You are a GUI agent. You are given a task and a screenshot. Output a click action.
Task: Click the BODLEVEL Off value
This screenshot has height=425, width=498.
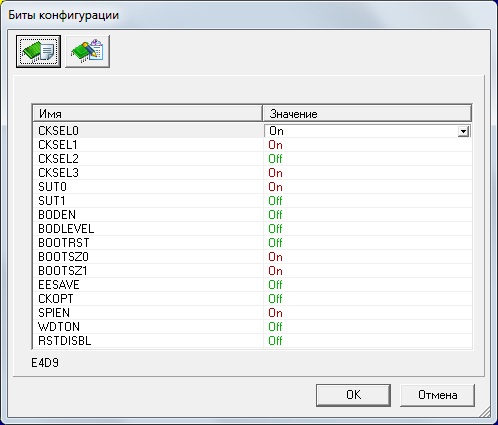(x=275, y=229)
